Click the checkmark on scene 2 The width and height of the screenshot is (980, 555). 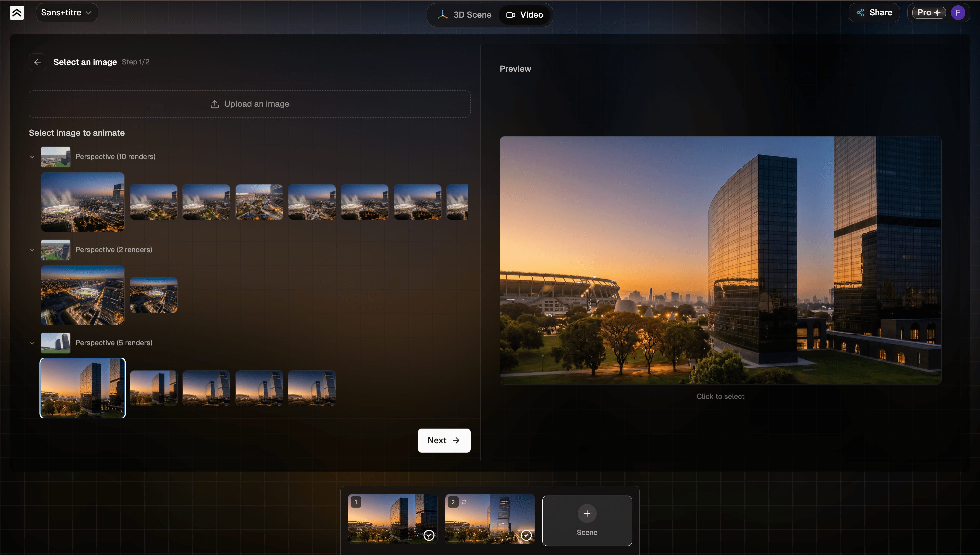(x=526, y=535)
